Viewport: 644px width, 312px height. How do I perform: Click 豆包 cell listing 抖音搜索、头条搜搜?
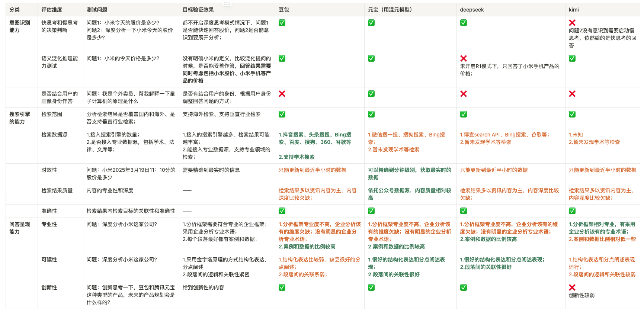320,146
